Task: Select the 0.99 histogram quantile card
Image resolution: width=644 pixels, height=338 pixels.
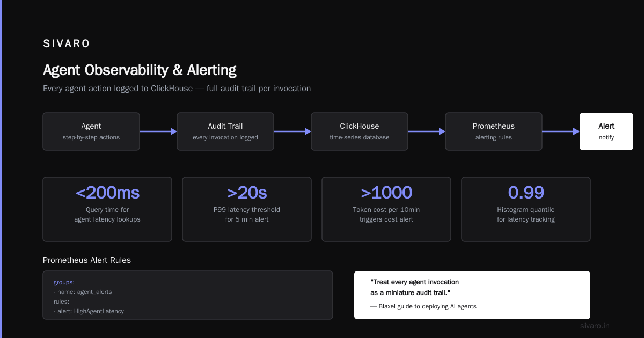Action: tap(526, 209)
